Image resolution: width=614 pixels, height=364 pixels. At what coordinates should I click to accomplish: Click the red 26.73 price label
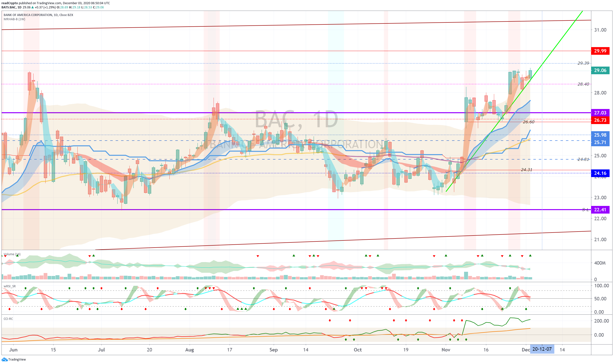tap(600, 120)
